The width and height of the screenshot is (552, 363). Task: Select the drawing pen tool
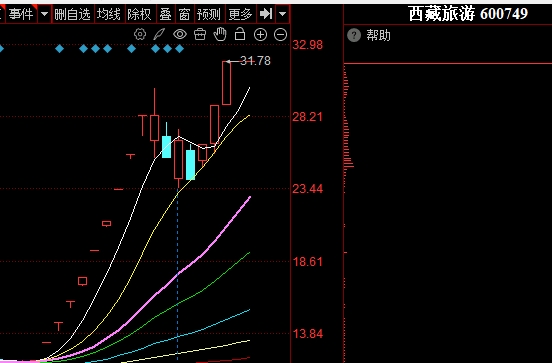point(159,35)
